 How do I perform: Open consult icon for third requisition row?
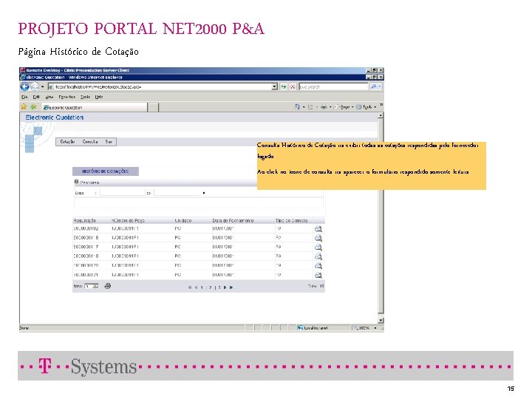tap(318, 247)
